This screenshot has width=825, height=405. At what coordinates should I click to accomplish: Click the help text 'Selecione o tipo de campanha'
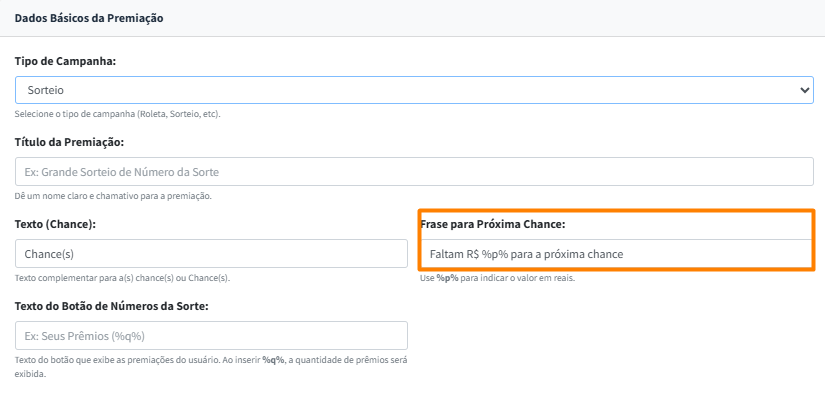pyautogui.click(x=117, y=114)
